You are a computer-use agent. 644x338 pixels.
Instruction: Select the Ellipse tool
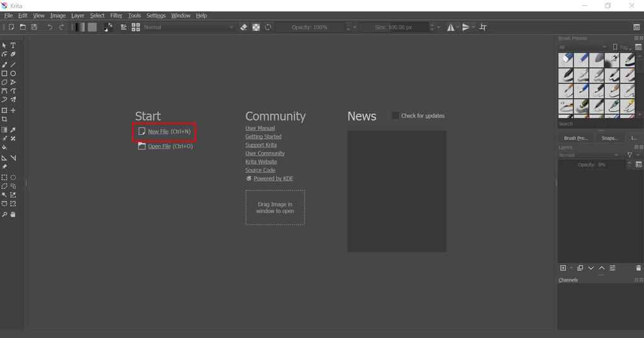(13, 74)
